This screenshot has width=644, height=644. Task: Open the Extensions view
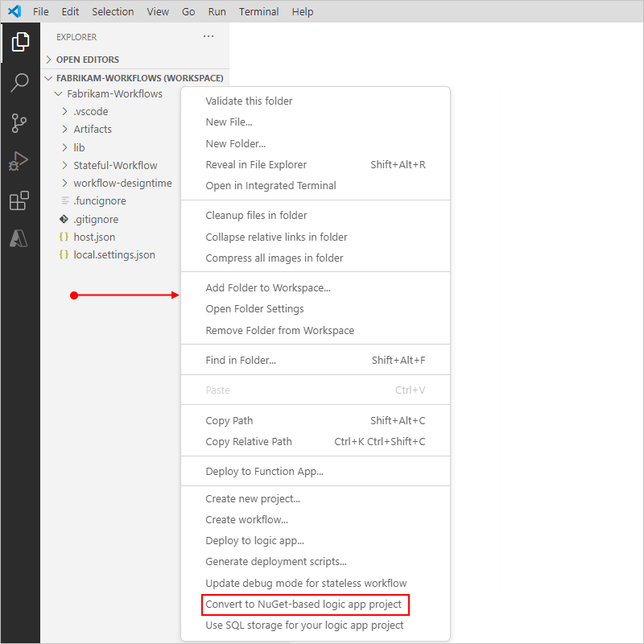pos(20,201)
